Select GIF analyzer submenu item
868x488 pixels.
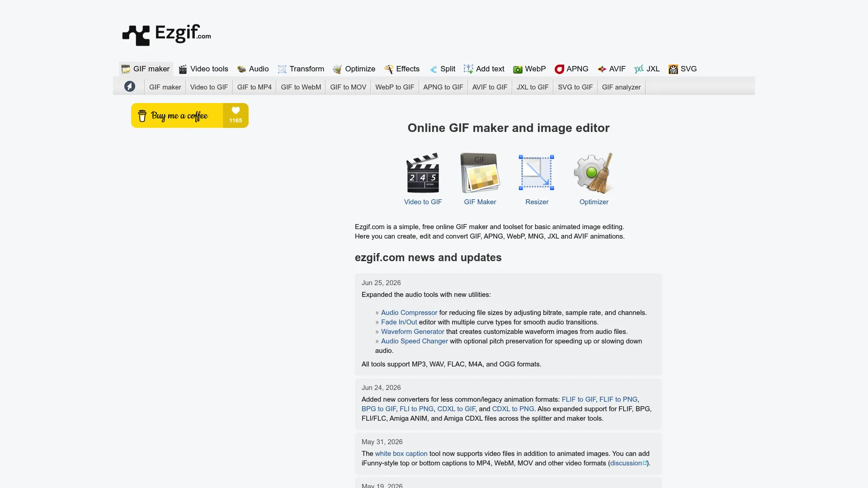pyautogui.click(x=621, y=87)
